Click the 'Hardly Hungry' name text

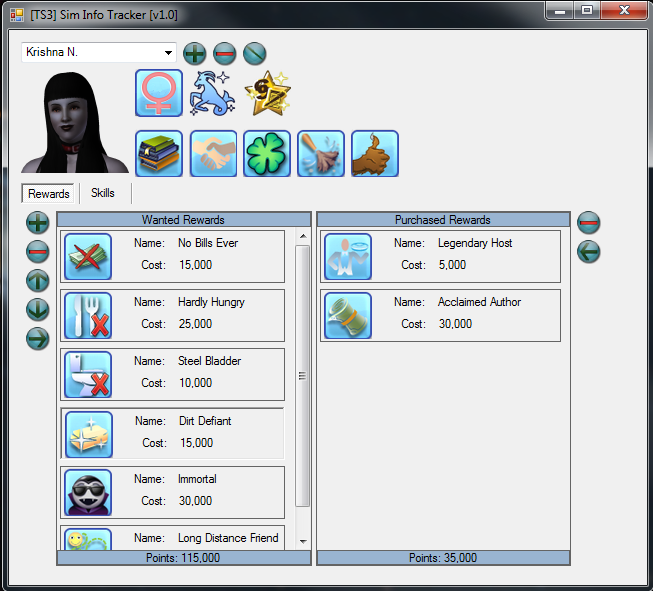[x=211, y=302]
